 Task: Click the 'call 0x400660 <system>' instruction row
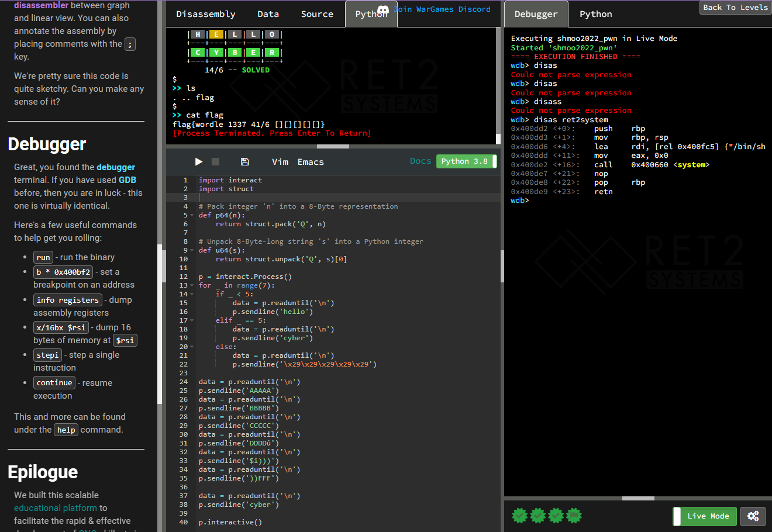(x=610, y=165)
